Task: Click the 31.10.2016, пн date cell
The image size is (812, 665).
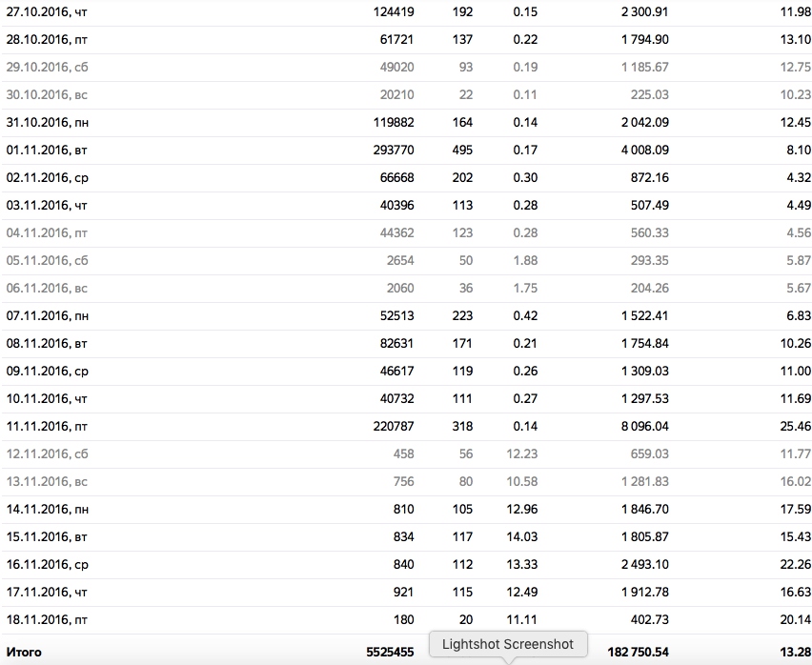Action: coord(47,122)
